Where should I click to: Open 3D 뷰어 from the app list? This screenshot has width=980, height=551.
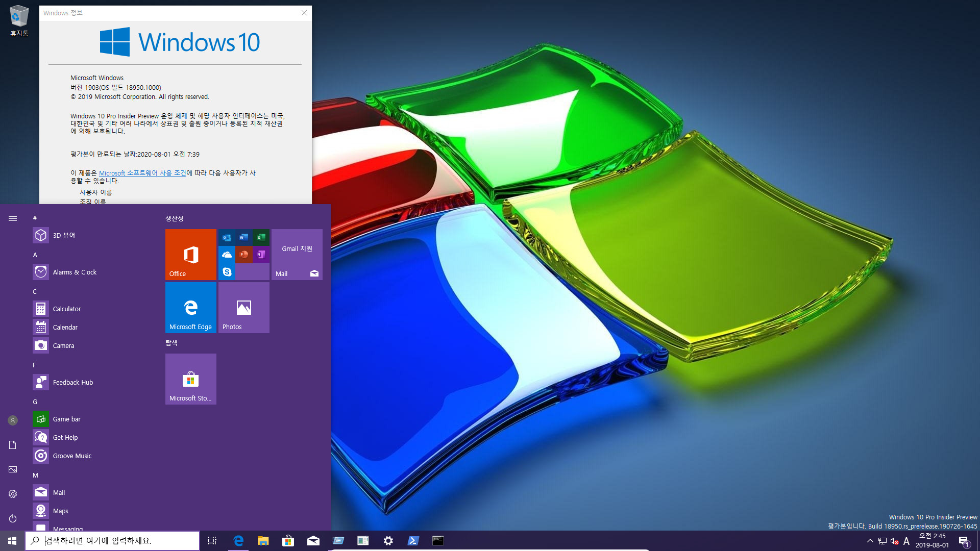click(x=92, y=235)
